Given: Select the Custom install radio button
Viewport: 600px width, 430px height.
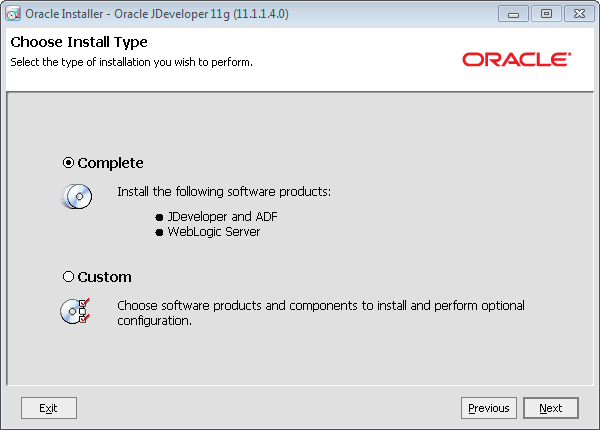Looking at the screenshot, I should (x=68, y=277).
